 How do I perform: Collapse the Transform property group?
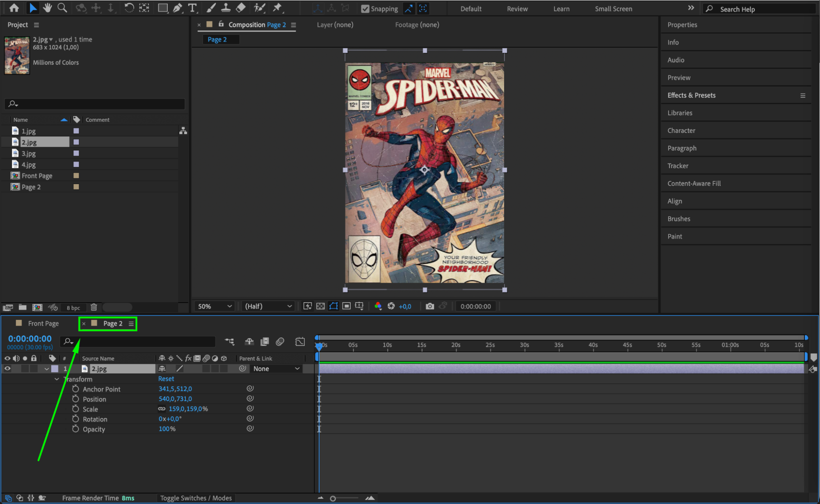[57, 379]
